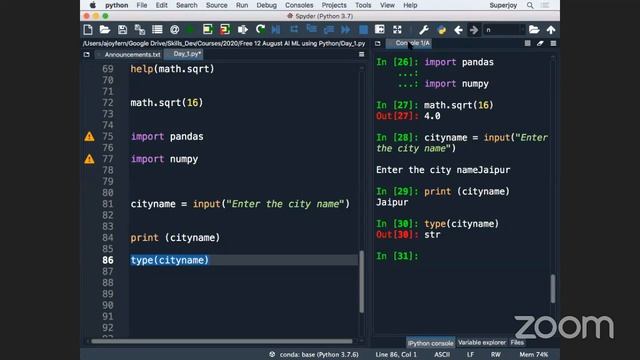Click console vertical scrollbar
This screenshot has height=360, width=640.
[553, 288]
